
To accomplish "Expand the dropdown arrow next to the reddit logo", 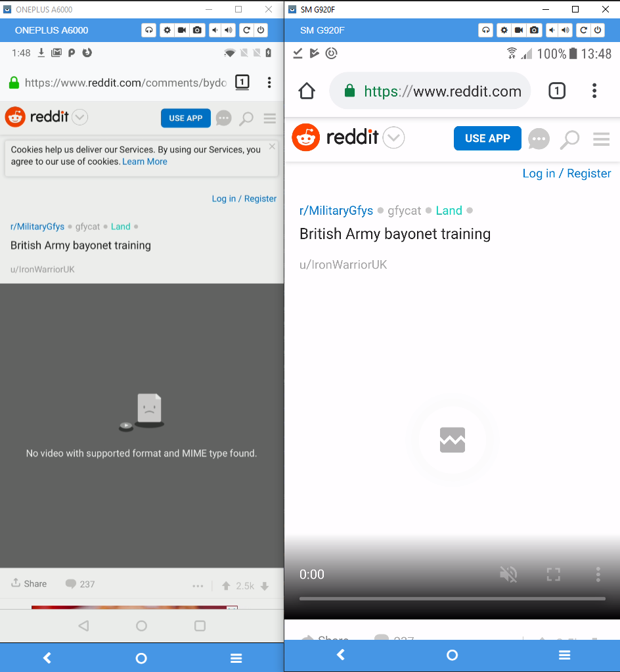I will (394, 138).
